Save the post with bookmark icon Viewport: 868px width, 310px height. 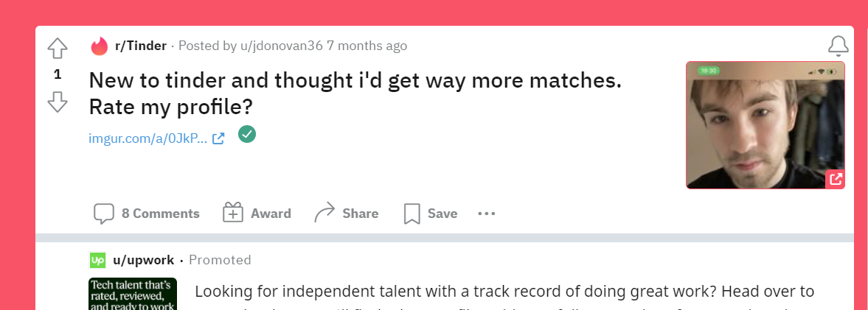pyautogui.click(x=431, y=214)
